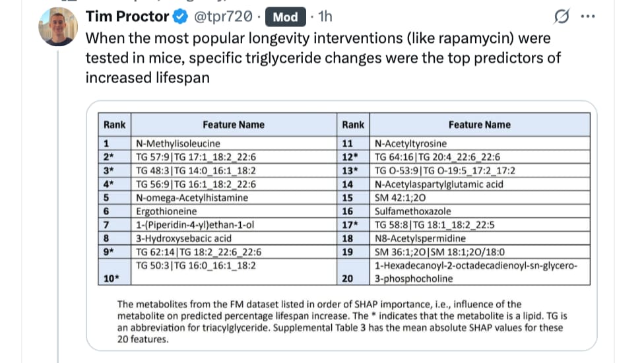Screen dimensions: 644x363
Task: Click the N8-Acetylspermidine table entry
Action: click(x=420, y=238)
